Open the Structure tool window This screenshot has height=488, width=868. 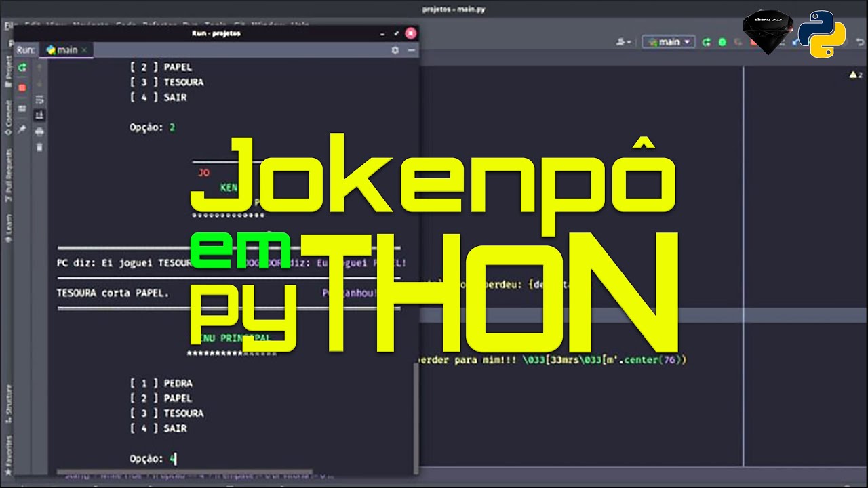[7, 403]
